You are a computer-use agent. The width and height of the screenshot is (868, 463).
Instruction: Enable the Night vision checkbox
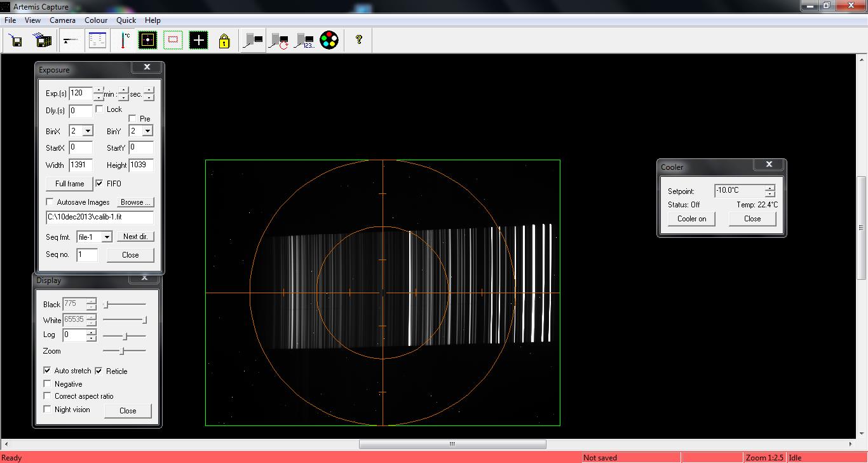(48, 410)
